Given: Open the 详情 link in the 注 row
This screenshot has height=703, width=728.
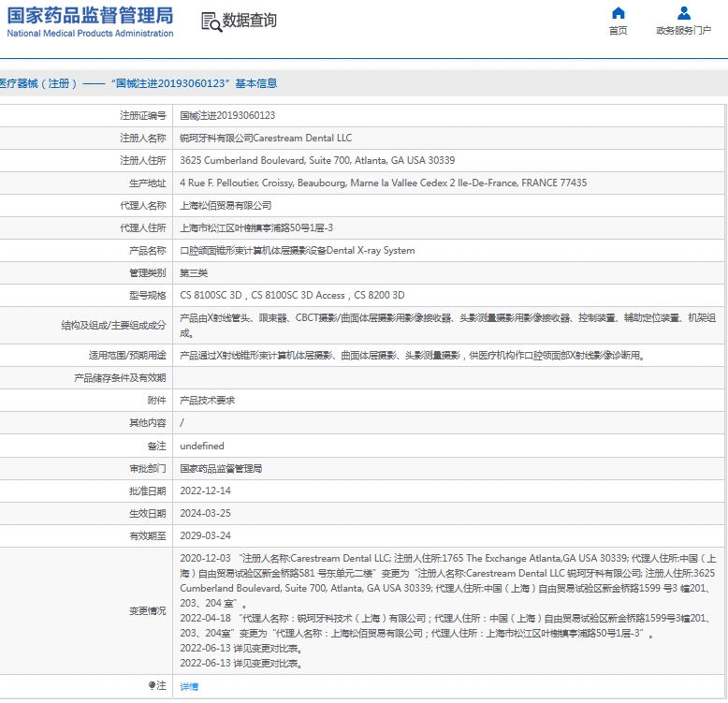Looking at the screenshot, I should click(x=189, y=686).
